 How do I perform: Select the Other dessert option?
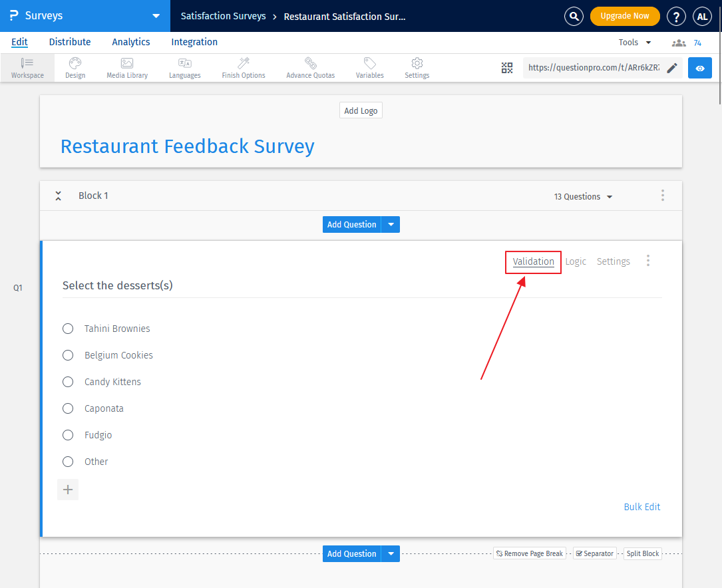tap(67, 461)
